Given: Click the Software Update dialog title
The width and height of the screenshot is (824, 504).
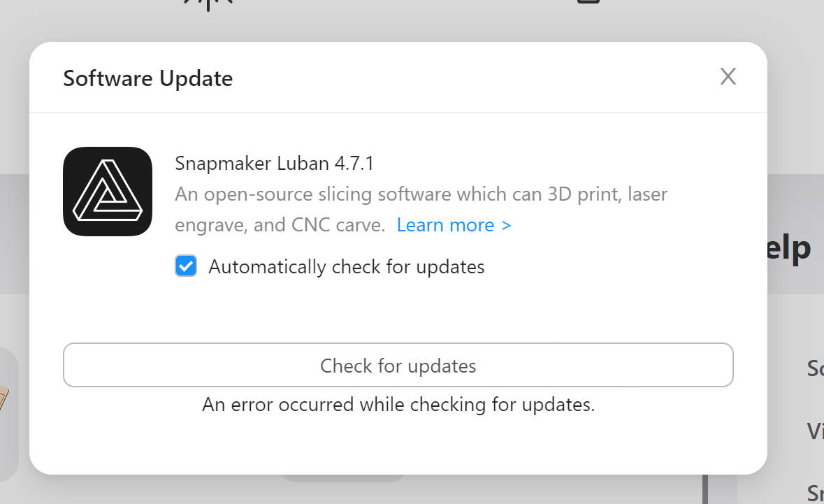Looking at the screenshot, I should [147, 78].
